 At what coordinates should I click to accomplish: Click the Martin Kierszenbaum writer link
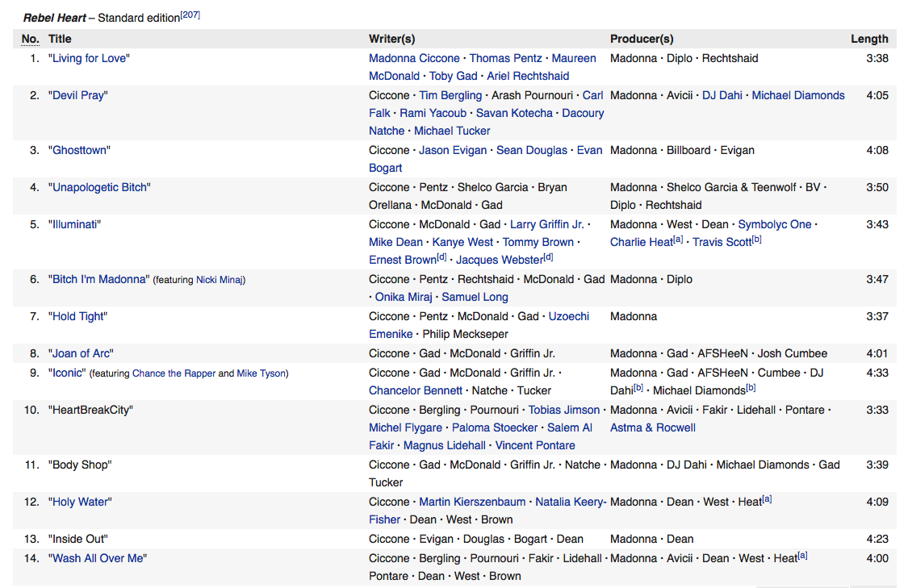[x=472, y=502]
